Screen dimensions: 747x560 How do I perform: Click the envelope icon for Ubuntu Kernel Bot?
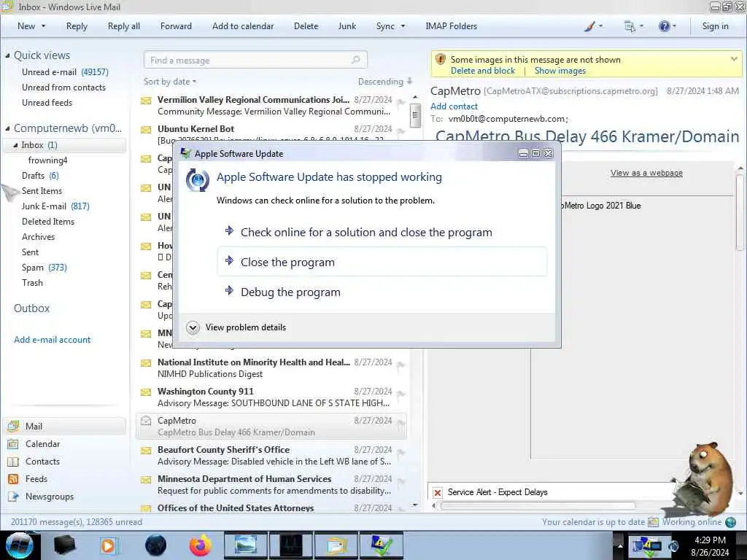click(146, 130)
